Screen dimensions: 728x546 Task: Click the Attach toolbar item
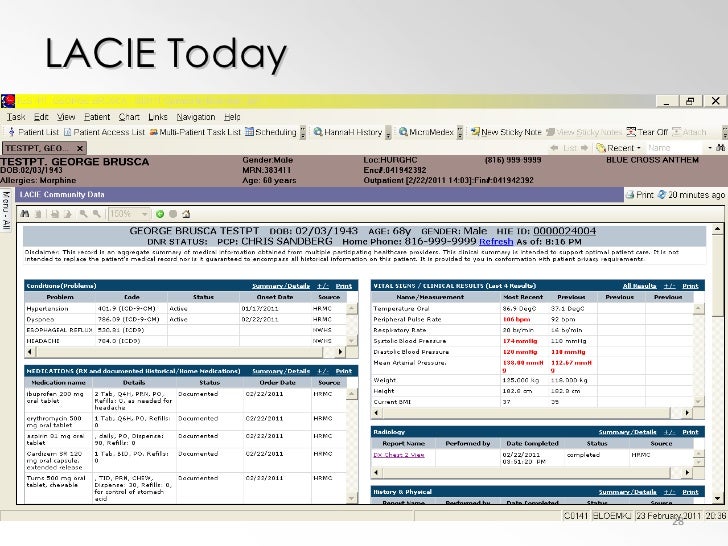689,132
